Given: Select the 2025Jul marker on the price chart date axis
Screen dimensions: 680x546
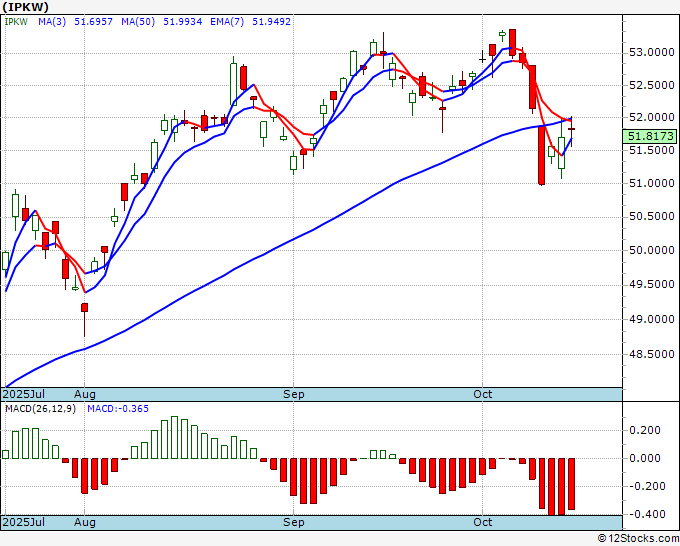Looking at the screenshot, I should (x=24, y=395).
